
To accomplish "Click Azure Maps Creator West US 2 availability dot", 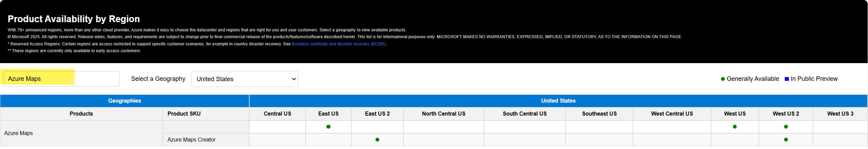I will 786,140.
